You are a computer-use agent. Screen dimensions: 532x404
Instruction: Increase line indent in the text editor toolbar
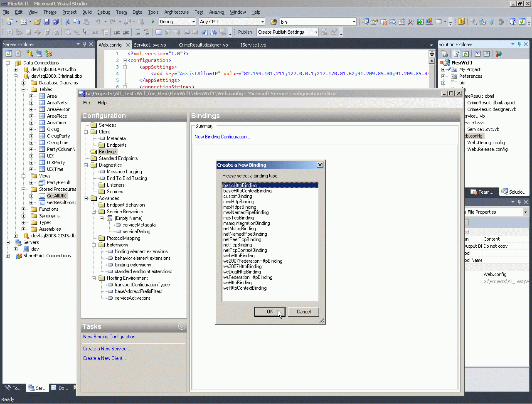(x=126, y=32)
